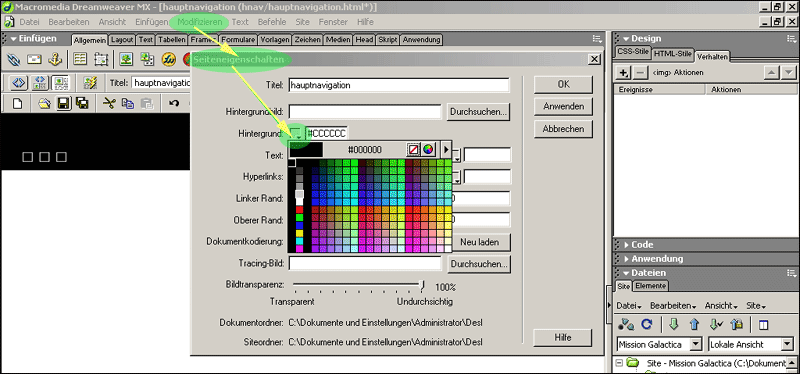800x374 pixels.
Task: Open the system color picker wheel
Action: (x=429, y=149)
